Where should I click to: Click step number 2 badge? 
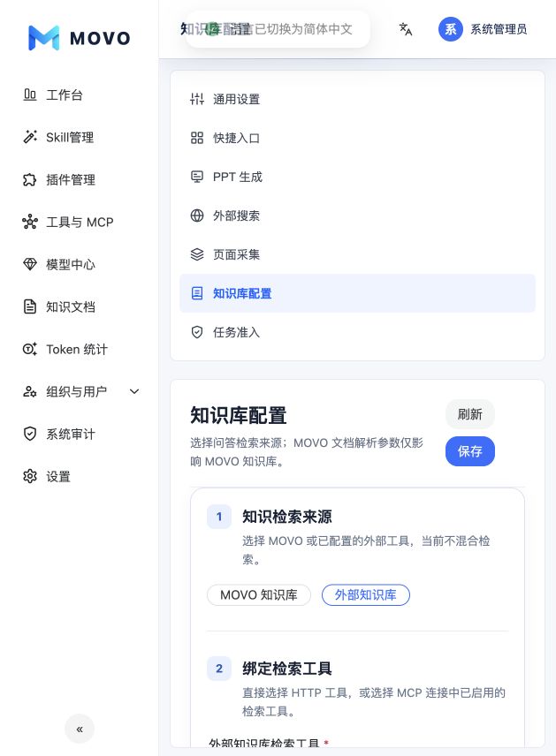219,669
